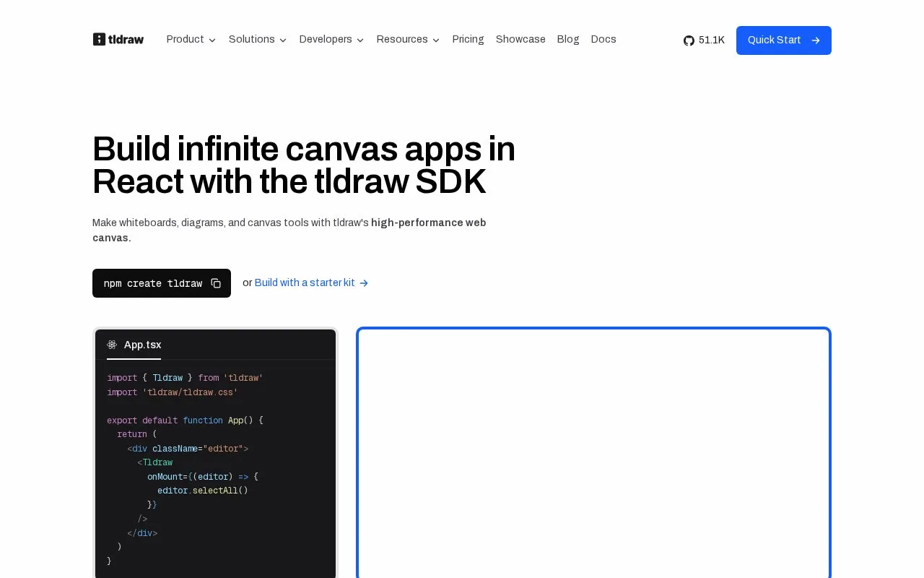The image size is (924, 578).
Task: Click the tldraw logo
Action: (118, 39)
